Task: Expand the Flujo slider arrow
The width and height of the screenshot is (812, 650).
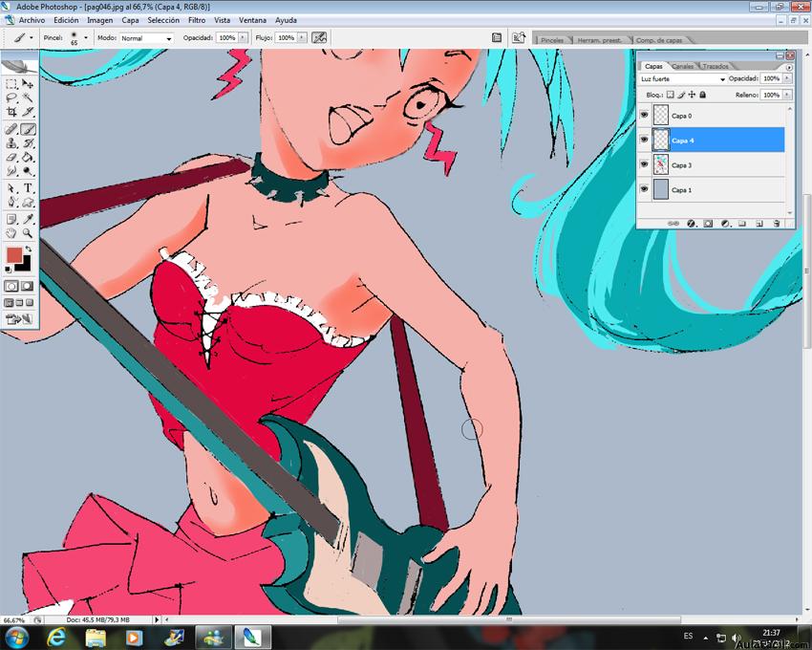Action: (x=302, y=38)
